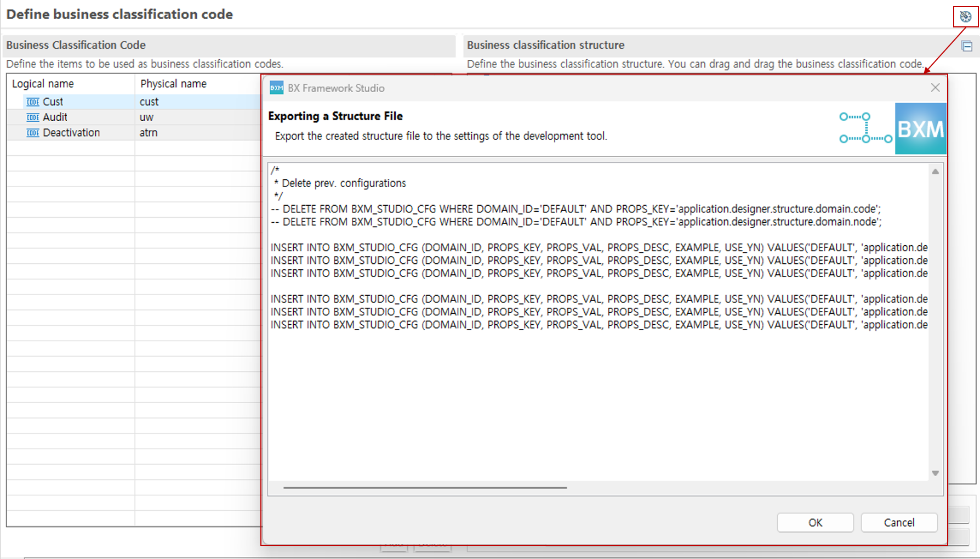This screenshot has height=559, width=980.
Task: Click the code icon beside Deactivation
Action: click(33, 133)
